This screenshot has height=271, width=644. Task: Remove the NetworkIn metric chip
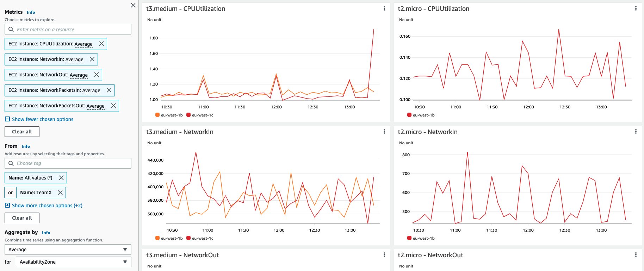(92, 59)
